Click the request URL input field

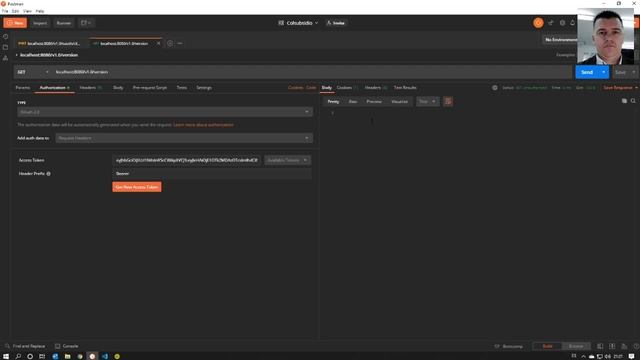point(312,72)
